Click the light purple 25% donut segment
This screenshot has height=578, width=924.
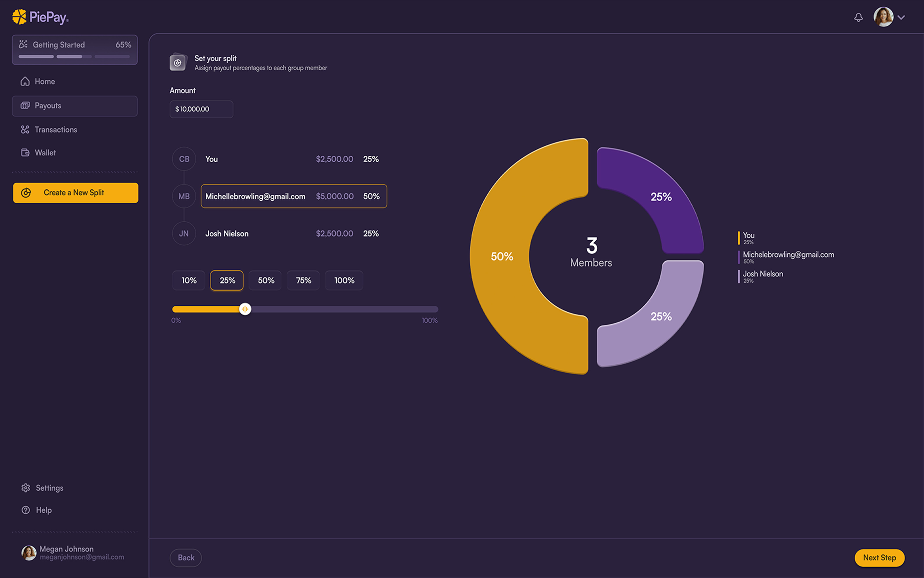coord(661,317)
